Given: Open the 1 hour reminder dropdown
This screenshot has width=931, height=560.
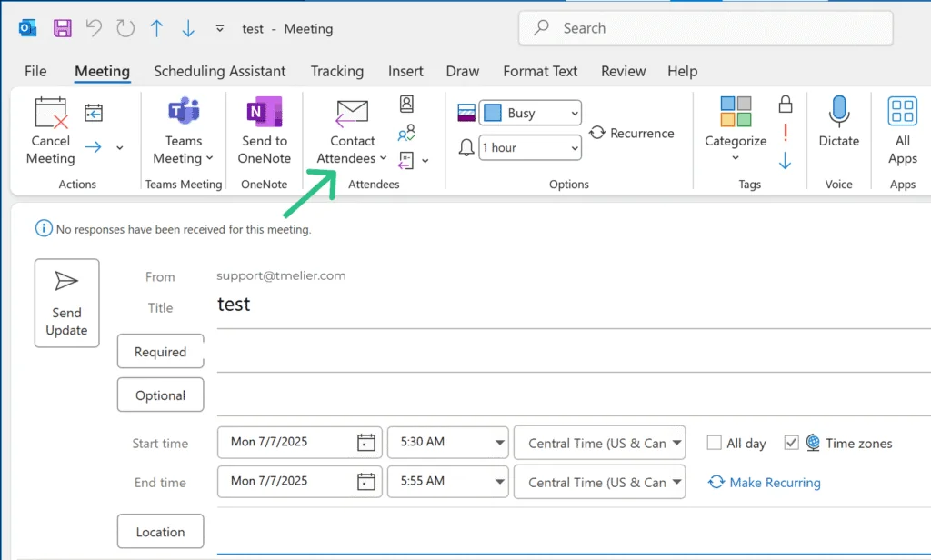Looking at the screenshot, I should 530,147.
